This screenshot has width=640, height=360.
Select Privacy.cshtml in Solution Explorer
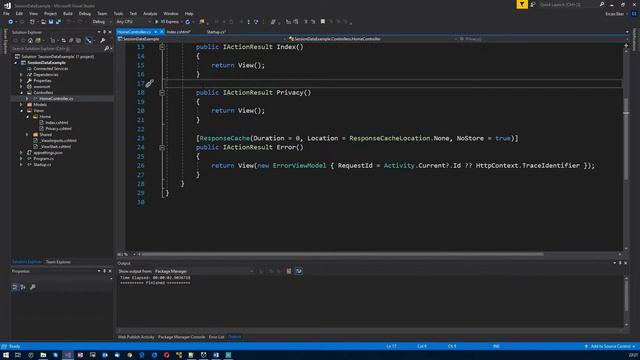pos(58,129)
